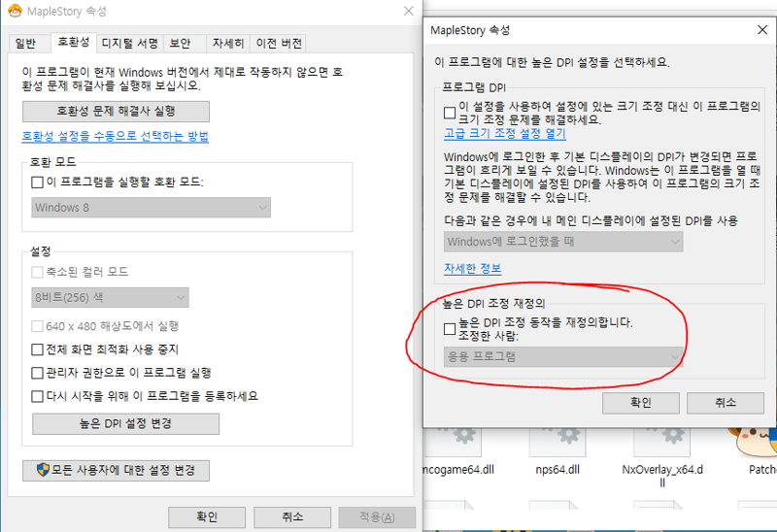Open the Windows에 로그인했을 때 dropdown
The width and height of the screenshot is (777, 532).
click(563, 242)
